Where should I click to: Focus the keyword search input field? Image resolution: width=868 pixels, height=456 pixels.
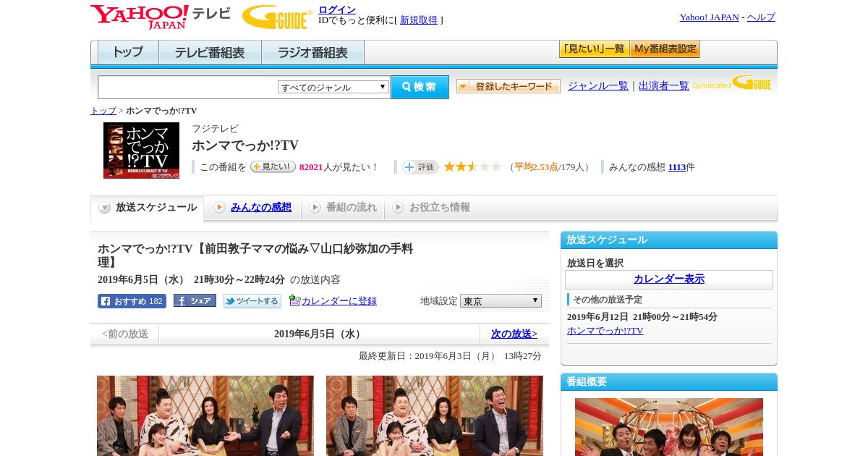point(187,87)
